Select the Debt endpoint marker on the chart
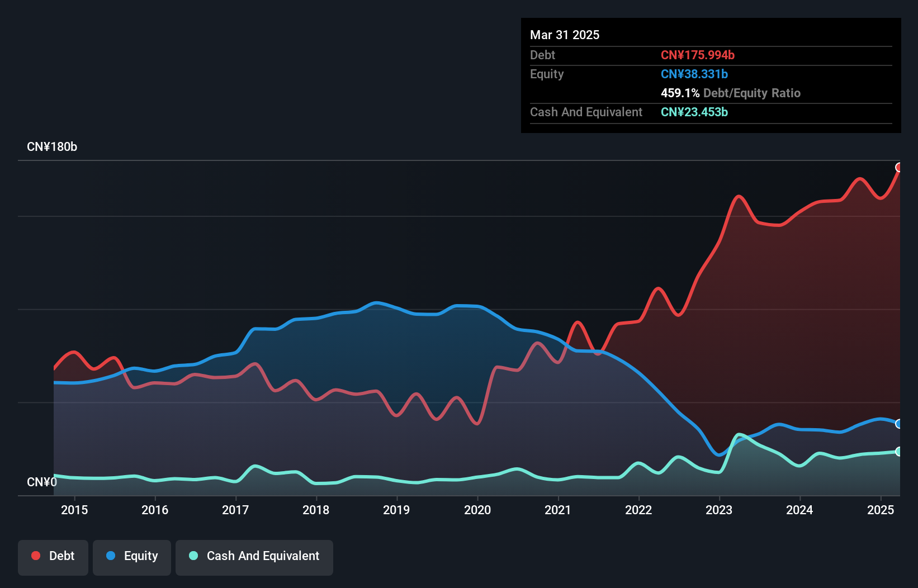This screenshot has width=918, height=588. point(899,167)
